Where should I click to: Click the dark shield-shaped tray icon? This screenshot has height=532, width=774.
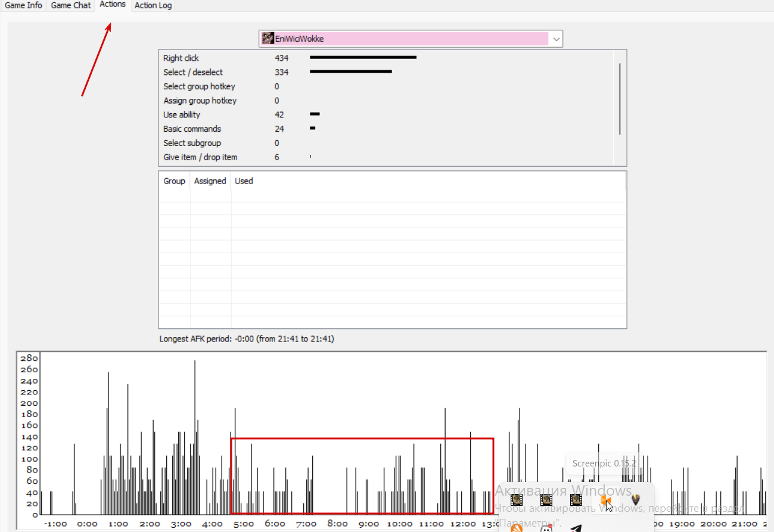[x=636, y=499]
